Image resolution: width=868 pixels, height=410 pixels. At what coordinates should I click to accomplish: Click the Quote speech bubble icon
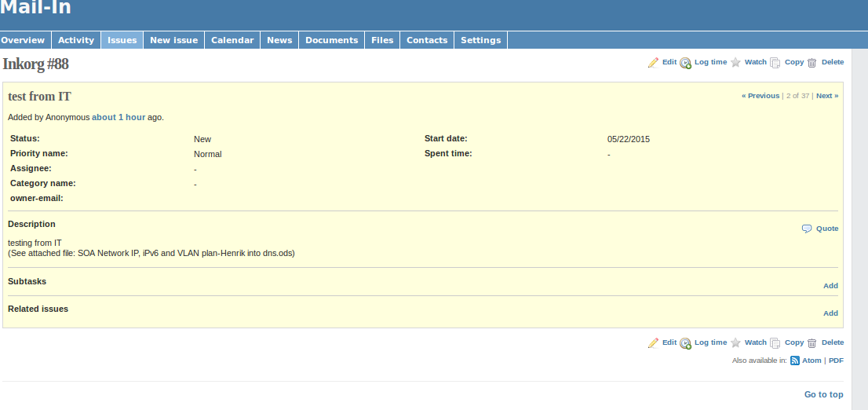(x=807, y=229)
